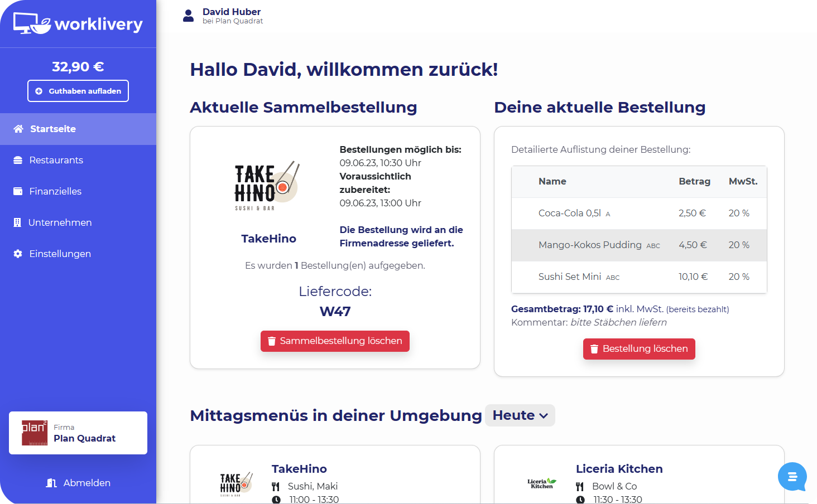Click the building icon for Unternehmen
This screenshot has height=504, width=817.
pos(17,222)
